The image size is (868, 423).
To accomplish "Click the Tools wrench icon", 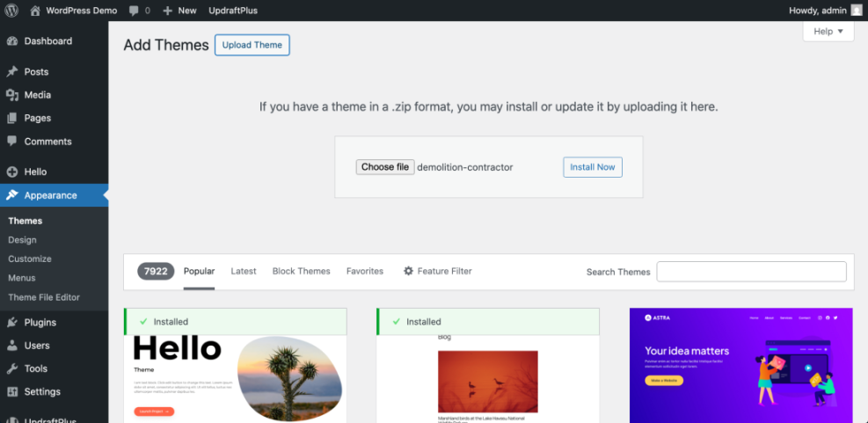I will 12,368.
